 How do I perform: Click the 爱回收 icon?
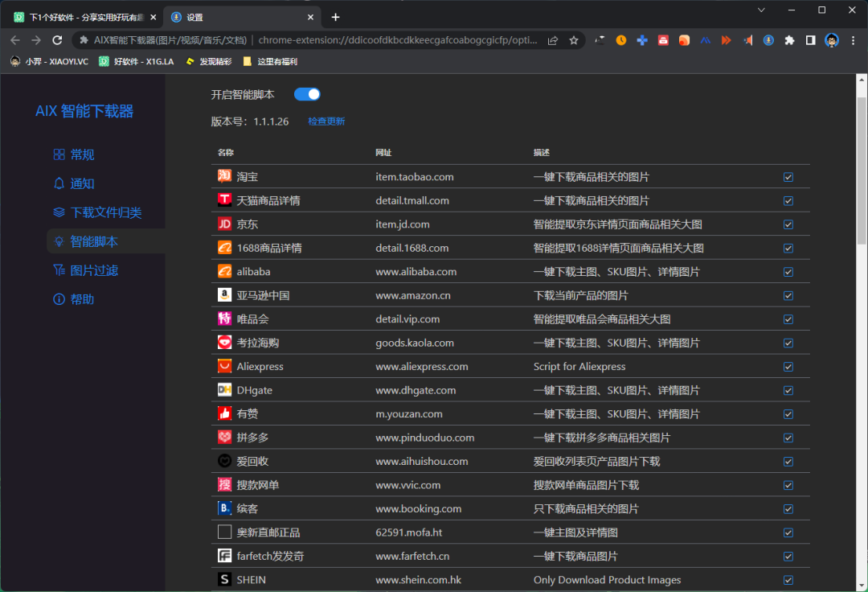pyautogui.click(x=224, y=461)
